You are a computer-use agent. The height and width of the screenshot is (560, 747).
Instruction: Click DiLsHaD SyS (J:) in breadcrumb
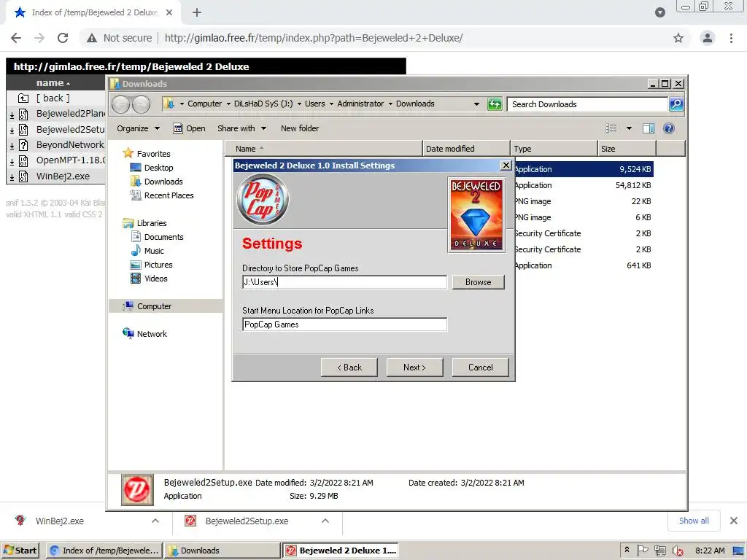[263, 104]
